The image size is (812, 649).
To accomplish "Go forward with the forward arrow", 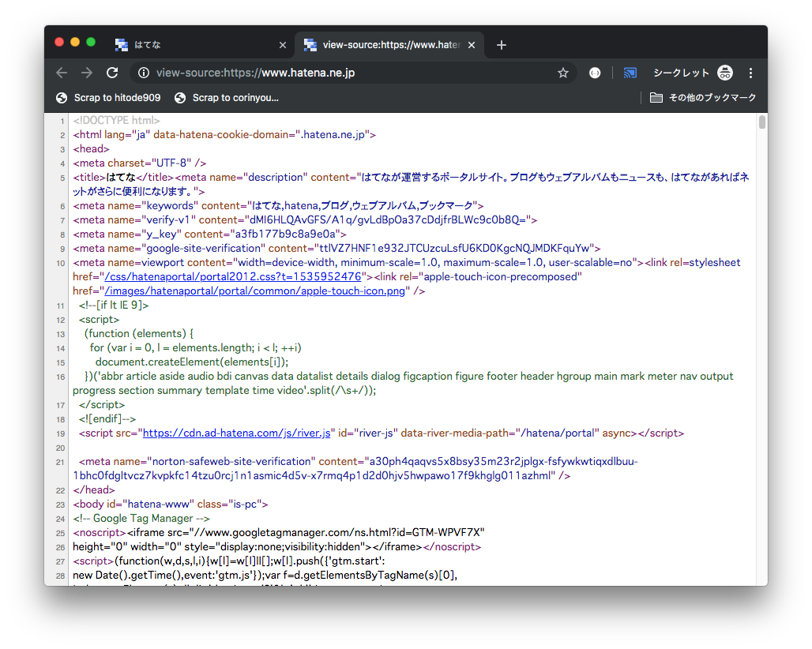I will click(86, 73).
